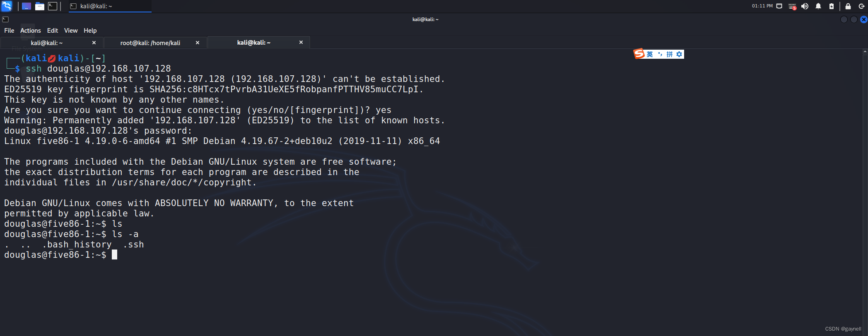Open Sogou input settings gear
The height and width of the screenshot is (336, 868).
click(x=679, y=54)
